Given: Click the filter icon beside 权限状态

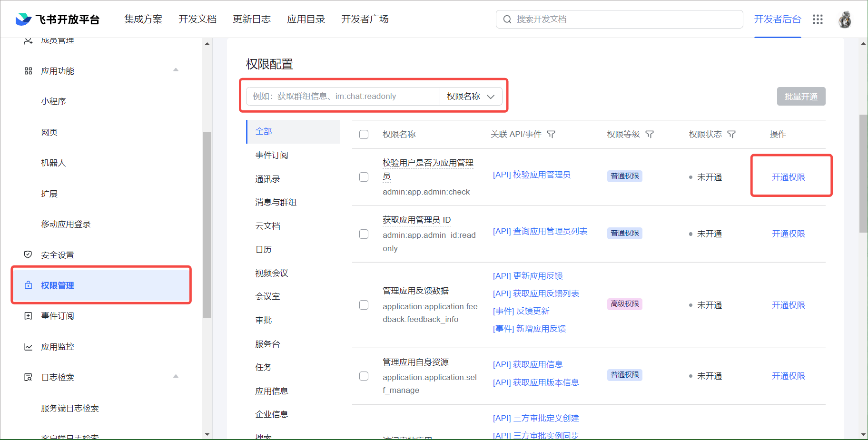Looking at the screenshot, I should click(x=731, y=135).
